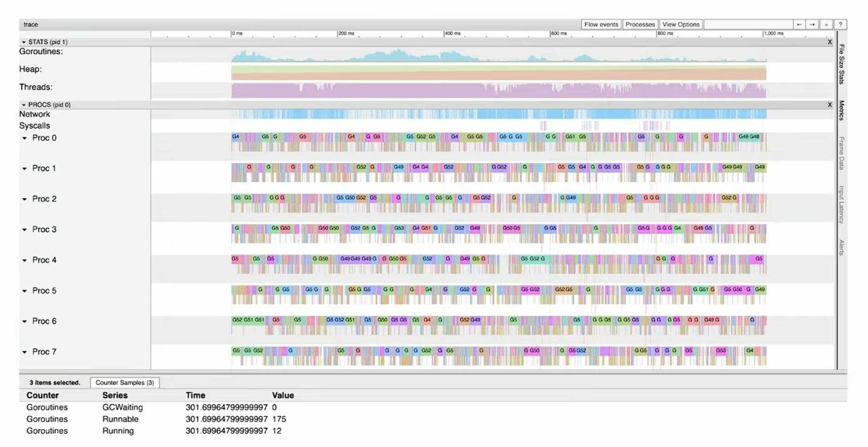Open the question mark help button

[x=840, y=24]
